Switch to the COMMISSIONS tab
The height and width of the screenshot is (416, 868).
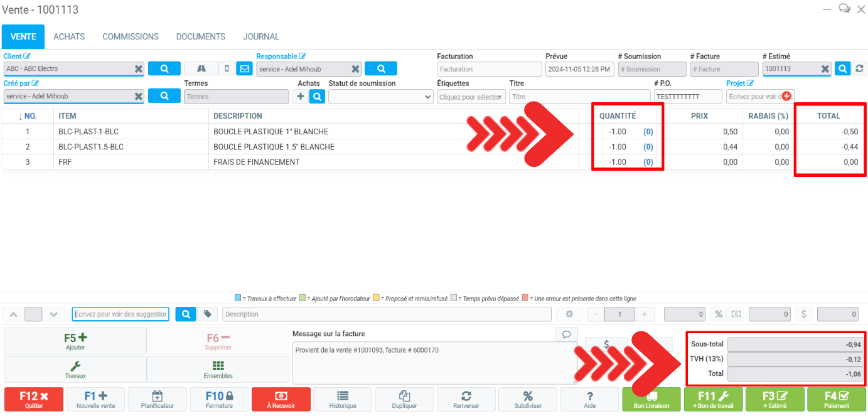tap(131, 37)
